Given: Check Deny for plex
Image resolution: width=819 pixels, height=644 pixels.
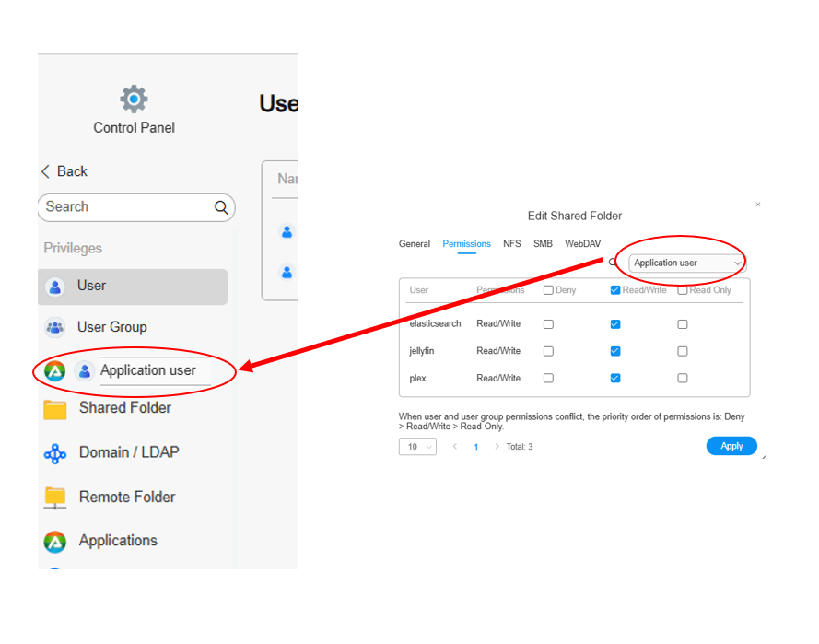Looking at the screenshot, I should 548,378.
